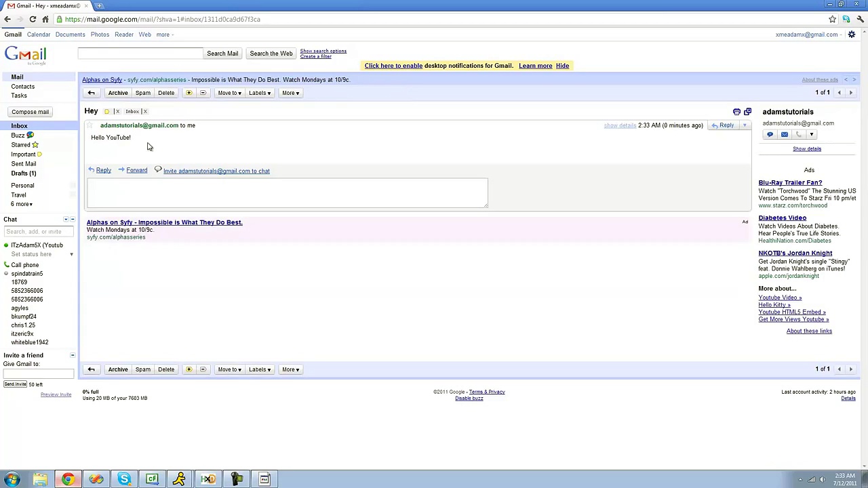This screenshot has width=868, height=488.
Task: Open the bottom Labels dropdown
Action: tap(259, 369)
